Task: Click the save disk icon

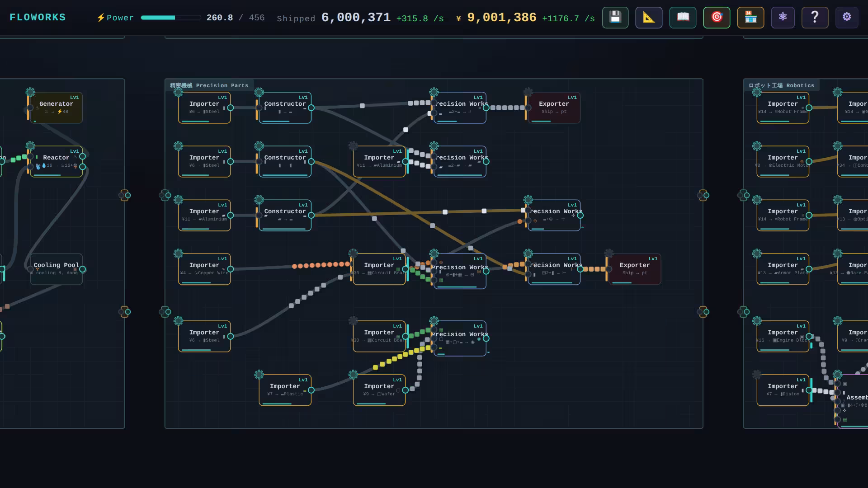Action: 615,18
